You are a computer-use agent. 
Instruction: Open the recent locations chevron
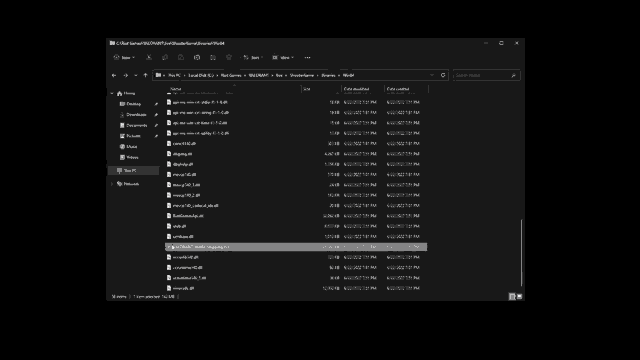pyautogui.click(x=136, y=76)
